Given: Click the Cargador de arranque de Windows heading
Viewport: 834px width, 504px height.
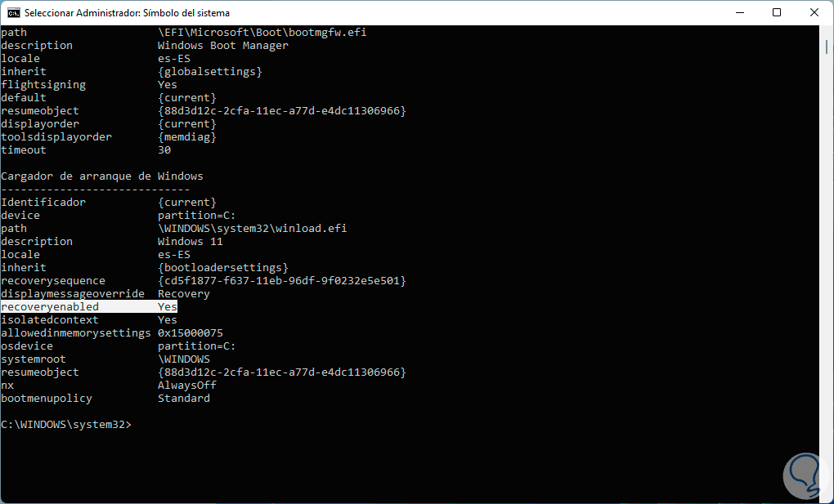Looking at the screenshot, I should (102, 176).
